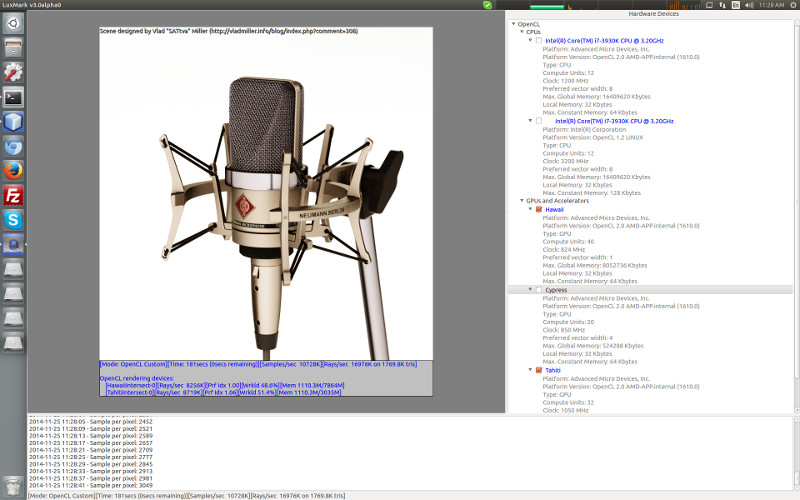
Task: Click the 'Hardware Devices' panel title
Action: pos(653,14)
